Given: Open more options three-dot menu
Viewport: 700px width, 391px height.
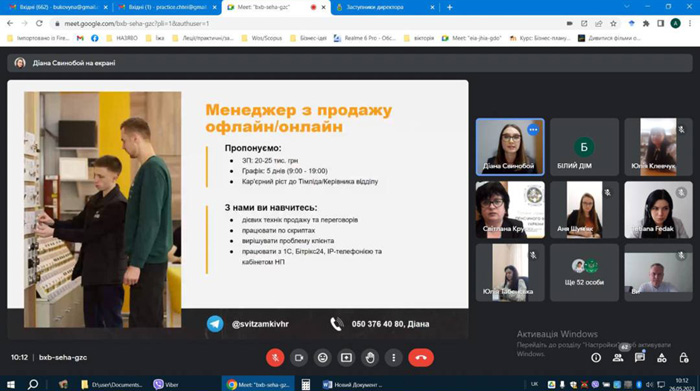Looking at the screenshot, I should click(x=393, y=358).
